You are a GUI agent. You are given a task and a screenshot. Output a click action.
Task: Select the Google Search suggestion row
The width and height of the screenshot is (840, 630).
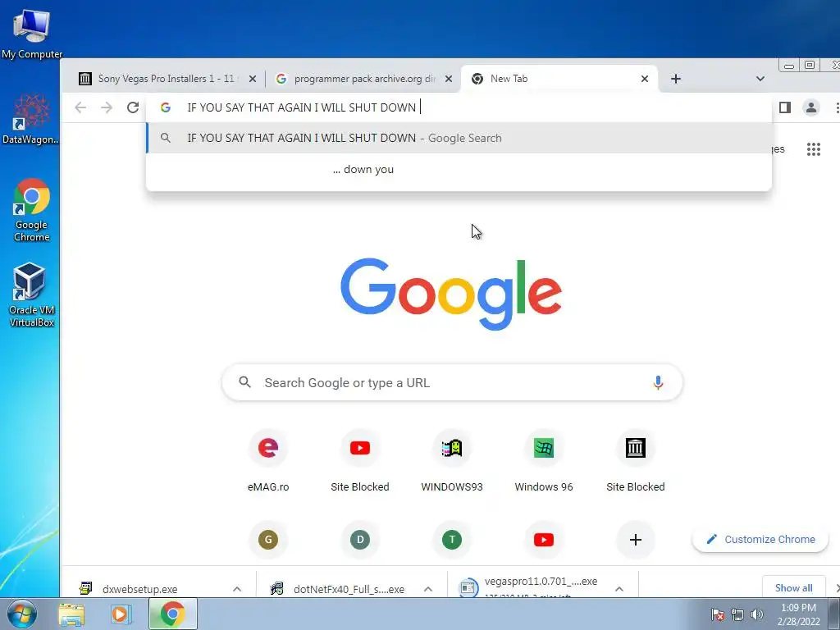459,138
